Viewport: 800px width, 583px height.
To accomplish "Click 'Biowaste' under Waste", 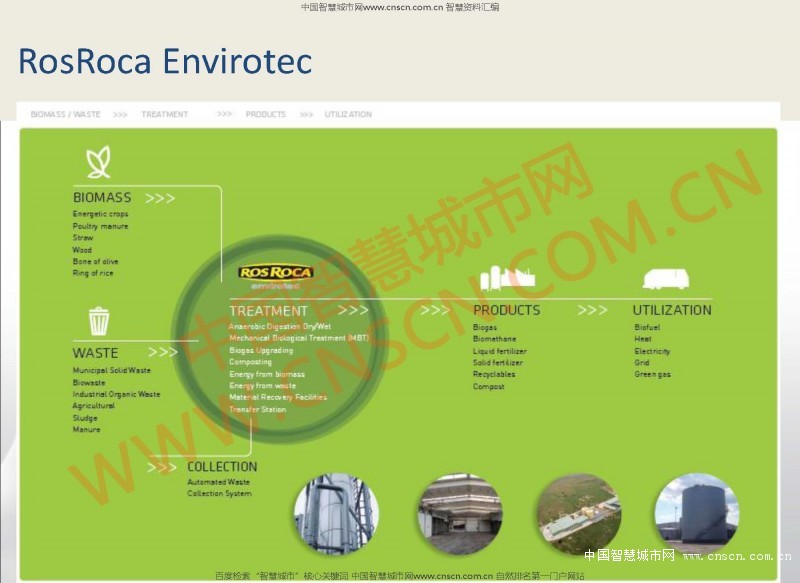I will (89, 383).
